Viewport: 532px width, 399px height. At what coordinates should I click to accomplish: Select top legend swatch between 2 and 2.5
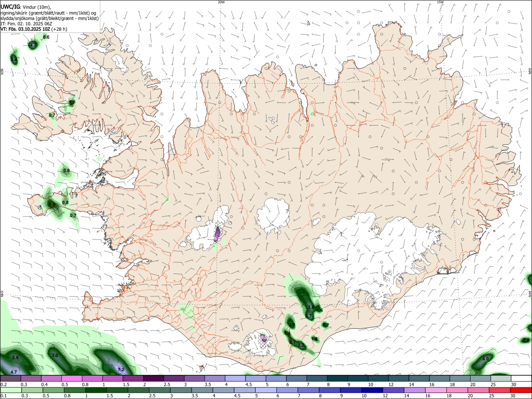[x=153, y=378]
